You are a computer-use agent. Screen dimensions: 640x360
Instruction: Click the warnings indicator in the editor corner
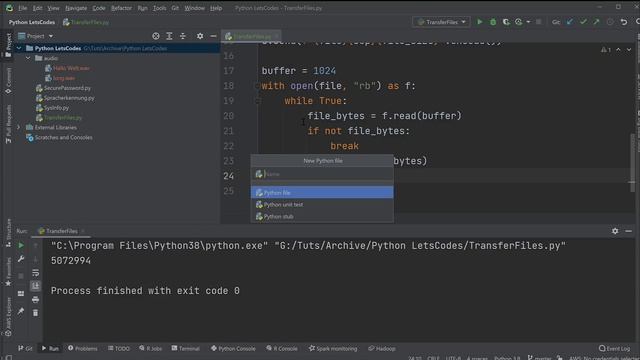(606, 49)
